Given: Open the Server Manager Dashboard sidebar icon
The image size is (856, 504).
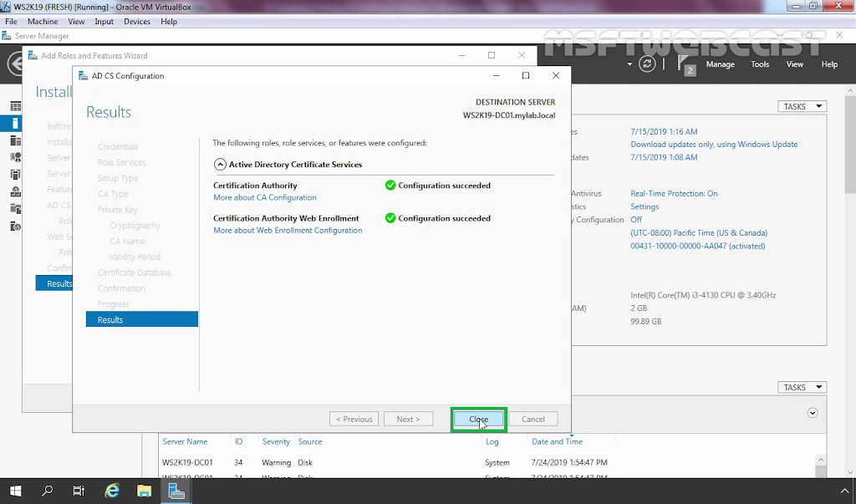Looking at the screenshot, I should tap(15, 106).
